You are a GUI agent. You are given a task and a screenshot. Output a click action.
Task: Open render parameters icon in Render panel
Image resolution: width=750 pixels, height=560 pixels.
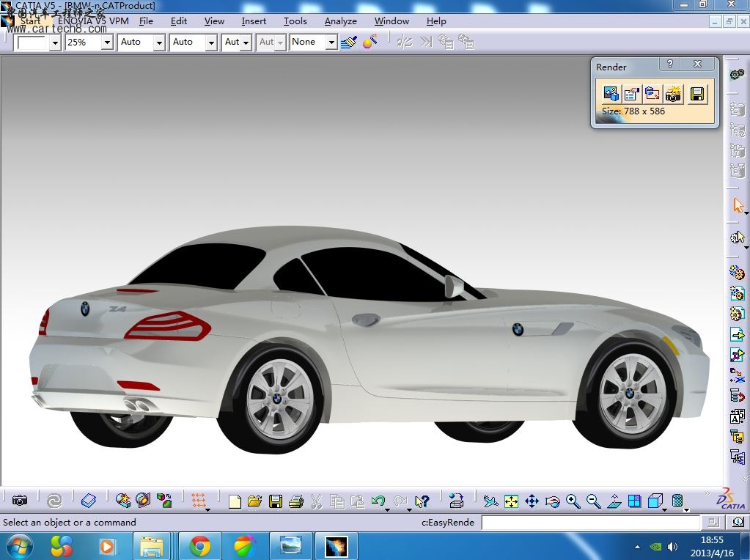631,94
